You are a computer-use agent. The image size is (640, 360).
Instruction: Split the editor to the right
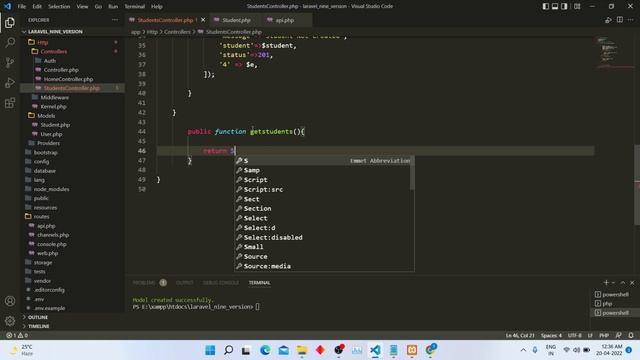pos(620,20)
